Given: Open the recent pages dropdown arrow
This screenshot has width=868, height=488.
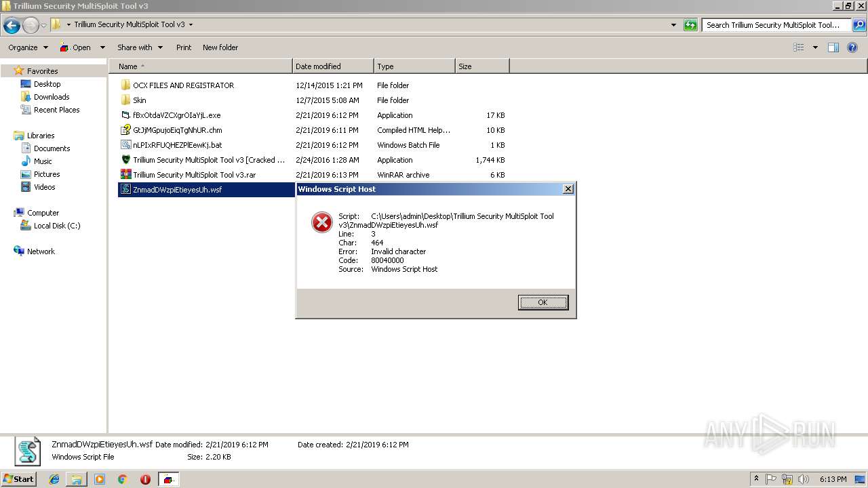Looking at the screenshot, I should click(43, 26).
